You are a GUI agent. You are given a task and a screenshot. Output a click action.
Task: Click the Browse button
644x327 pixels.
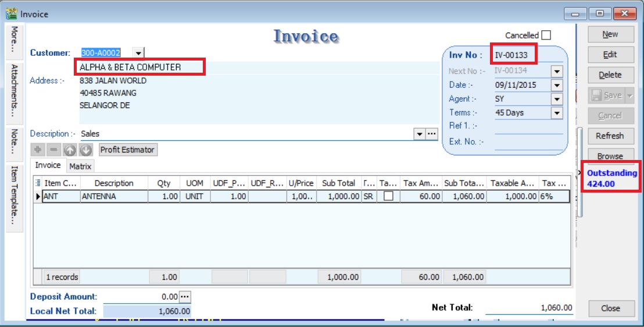pyautogui.click(x=611, y=156)
